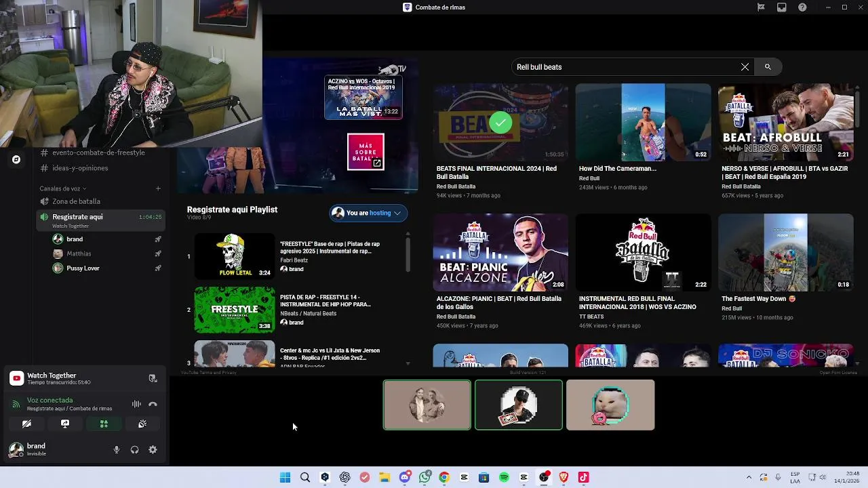Viewport: 868px width, 488px height.
Task: Open ALCAZONE PIANIC BEAT video thumbnail
Action: coord(500,252)
